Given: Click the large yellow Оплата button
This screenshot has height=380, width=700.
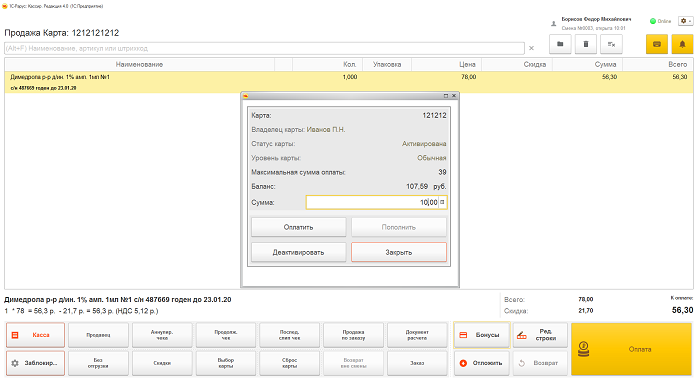Looking at the screenshot, I should coord(632,349).
